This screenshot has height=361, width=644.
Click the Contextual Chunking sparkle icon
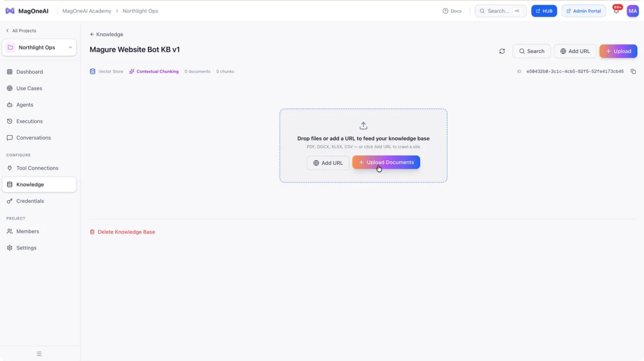[132, 72]
